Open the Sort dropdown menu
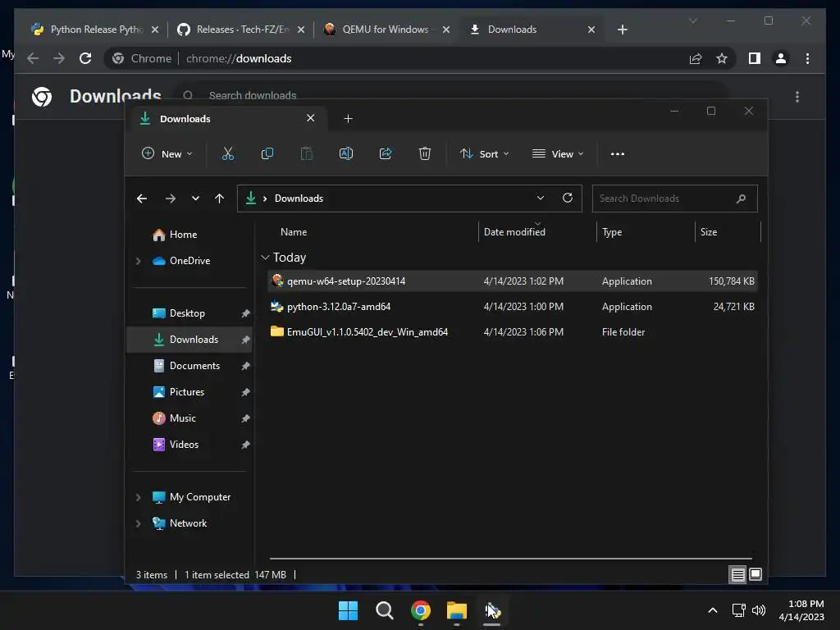840x630 pixels. pyautogui.click(x=484, y=153)
